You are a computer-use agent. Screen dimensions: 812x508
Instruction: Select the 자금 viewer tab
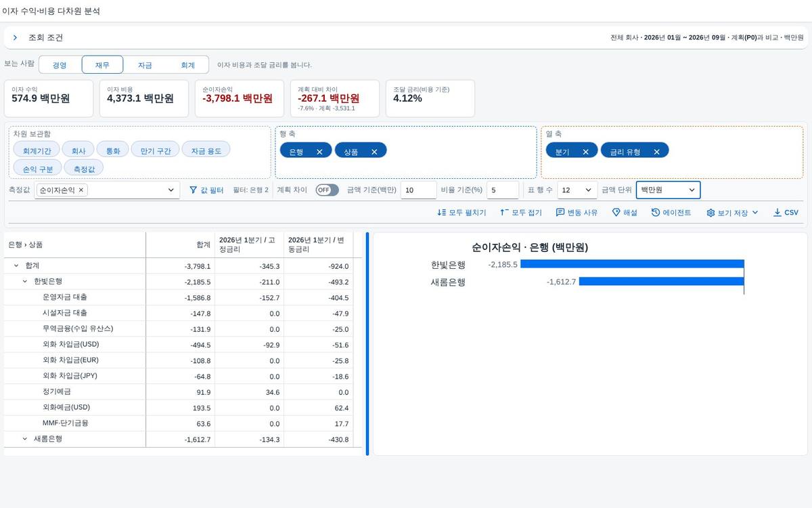145,65
